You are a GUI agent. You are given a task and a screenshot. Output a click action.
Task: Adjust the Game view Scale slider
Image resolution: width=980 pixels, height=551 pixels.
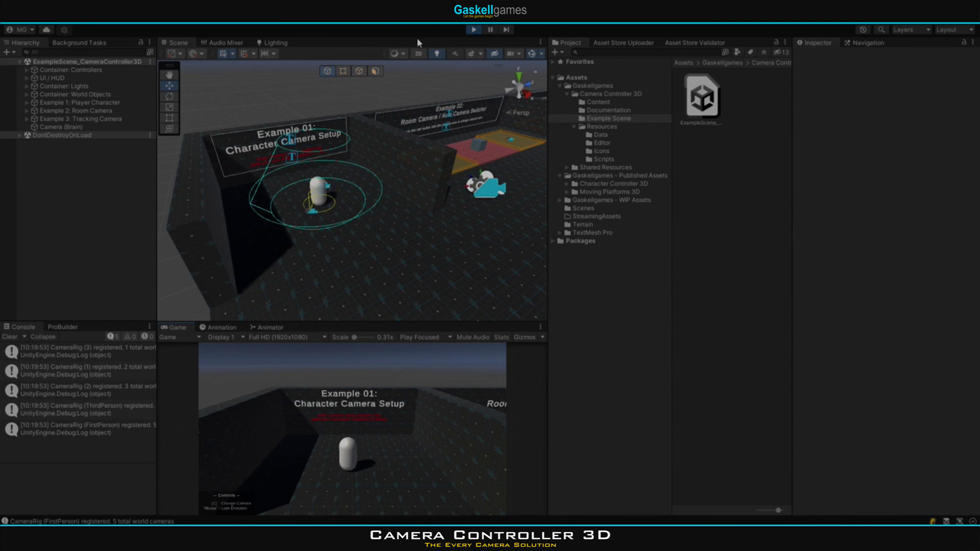pyautogui.click(x=362, y=337)
